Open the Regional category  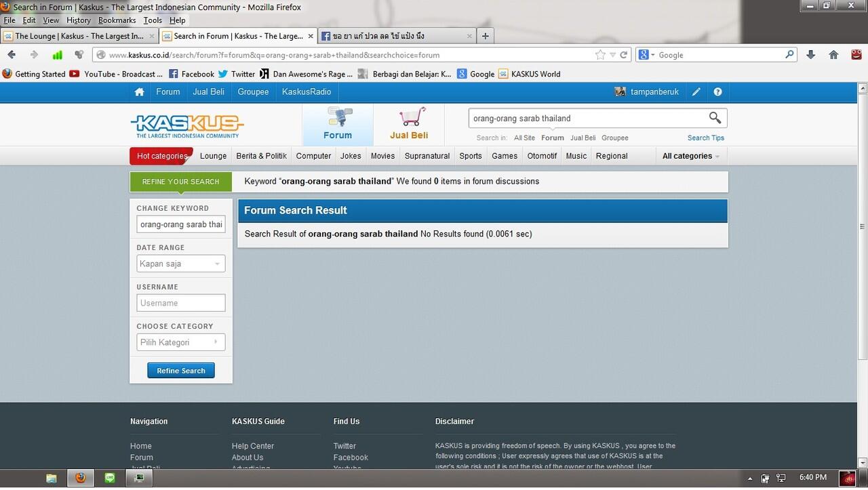click(x=612, y=156)
